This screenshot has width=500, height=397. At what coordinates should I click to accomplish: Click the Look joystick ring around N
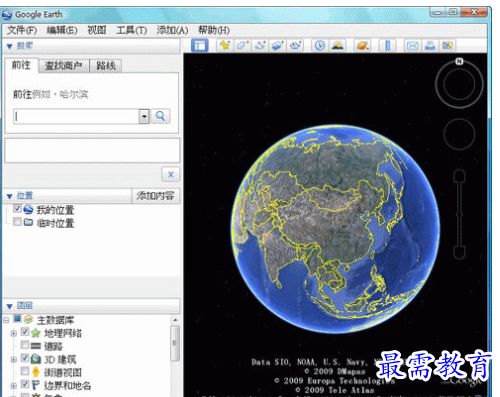pyautogui.click(x=459, y=84)
